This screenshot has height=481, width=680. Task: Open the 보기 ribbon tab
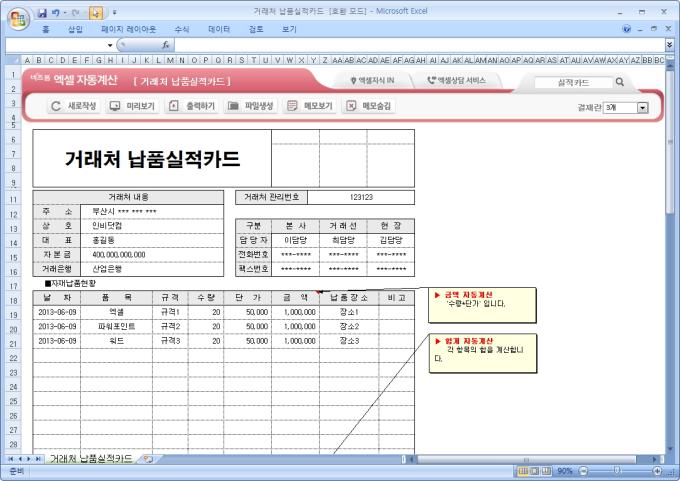click(x=289, y=29)
